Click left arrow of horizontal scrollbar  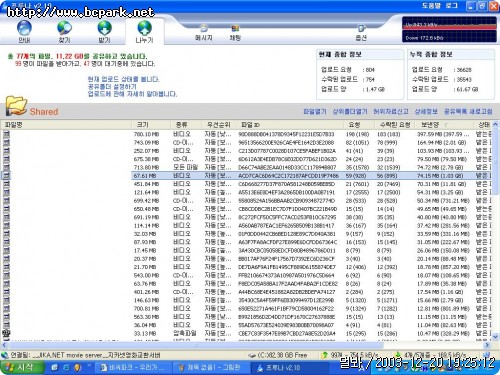(4, 345)
